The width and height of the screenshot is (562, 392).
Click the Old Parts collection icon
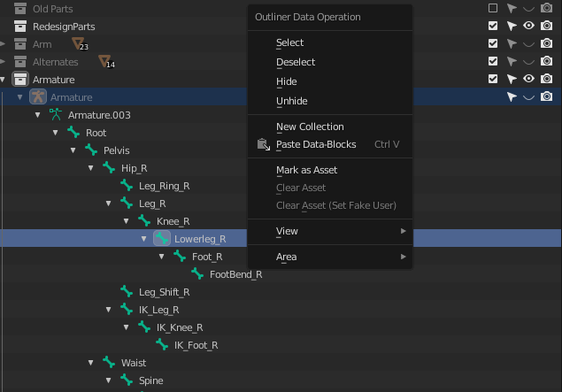tap(20, 8)
